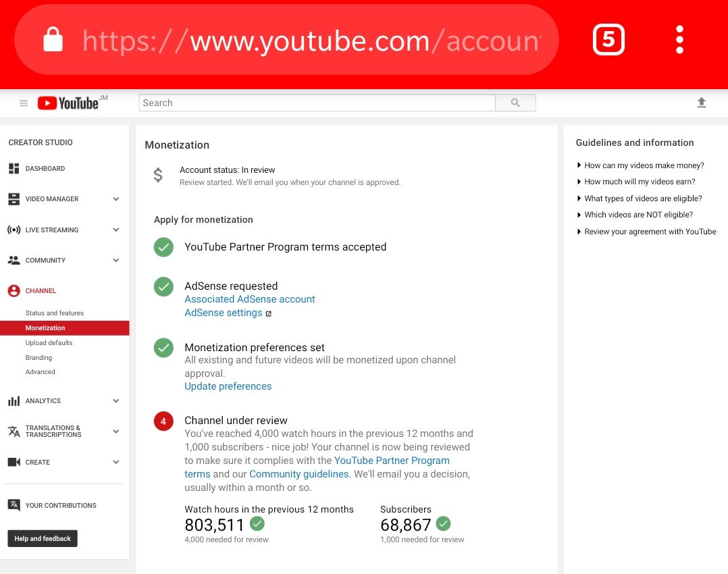Image resolution: width=728 pixels, height=574 pixels.
Task: Open Upload defaults under Channel
Action: [x=49, y=343]
